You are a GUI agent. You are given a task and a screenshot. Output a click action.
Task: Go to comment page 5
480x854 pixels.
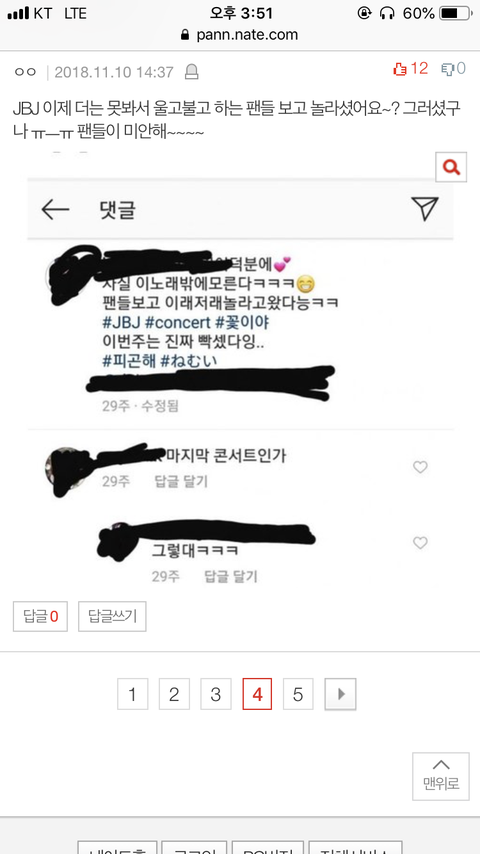298,694
